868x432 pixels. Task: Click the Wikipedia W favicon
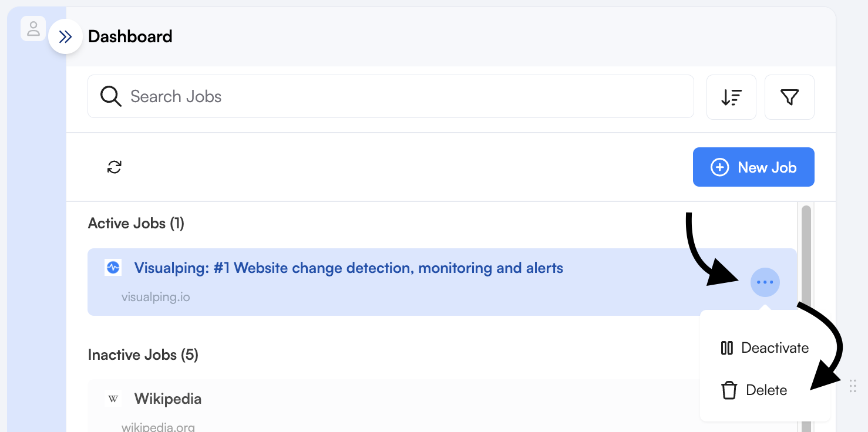click(x=113, y=399)
